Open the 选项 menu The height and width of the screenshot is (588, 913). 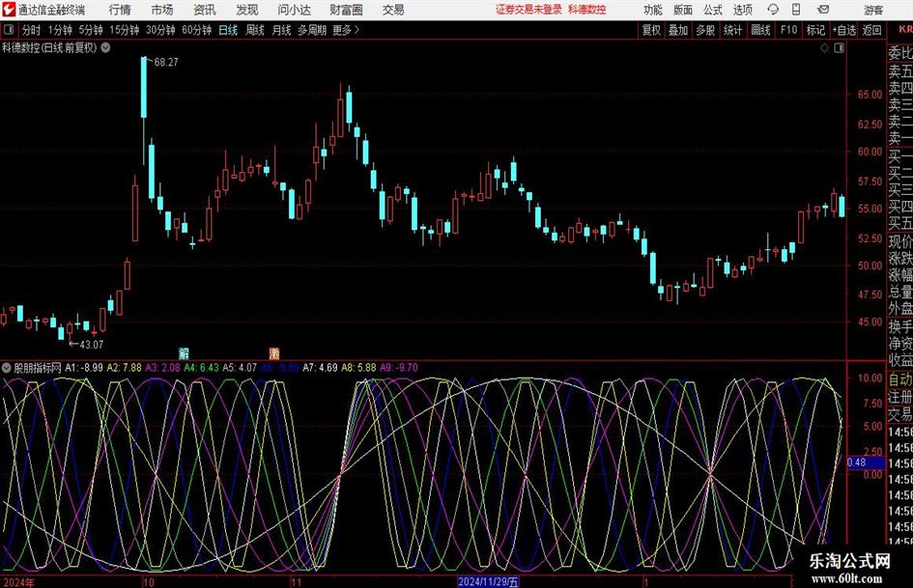coord(742,10)
